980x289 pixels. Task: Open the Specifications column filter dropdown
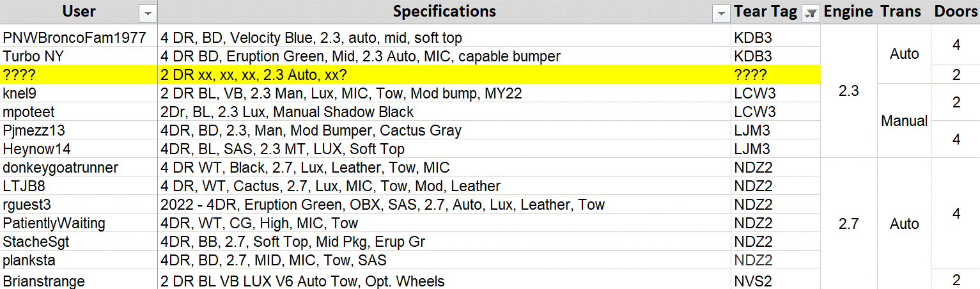tap(722, 13)
